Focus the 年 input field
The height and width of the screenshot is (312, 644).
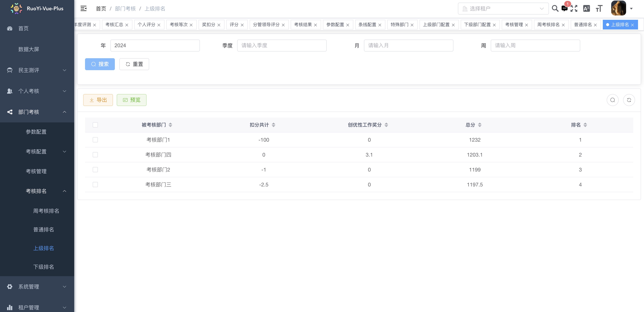[x=155, y=46]
